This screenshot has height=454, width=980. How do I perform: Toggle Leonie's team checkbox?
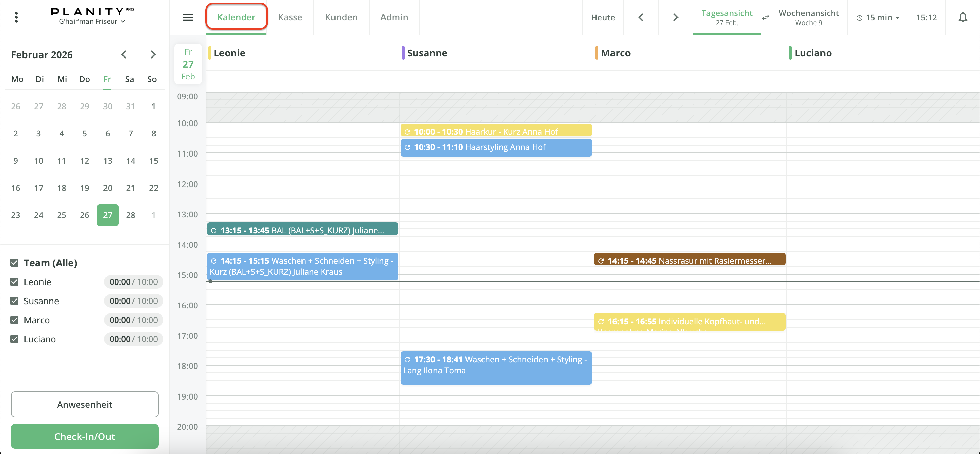14,281
